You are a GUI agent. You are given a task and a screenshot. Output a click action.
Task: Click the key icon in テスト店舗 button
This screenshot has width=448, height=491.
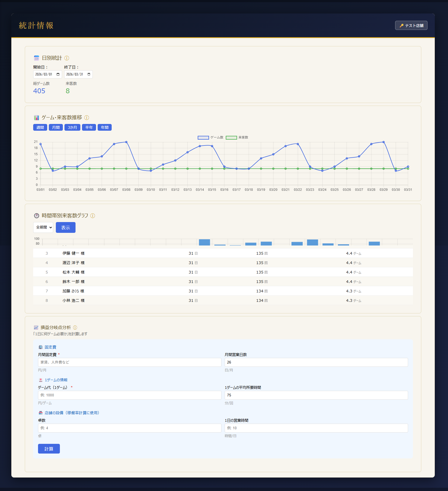point(402,26)
